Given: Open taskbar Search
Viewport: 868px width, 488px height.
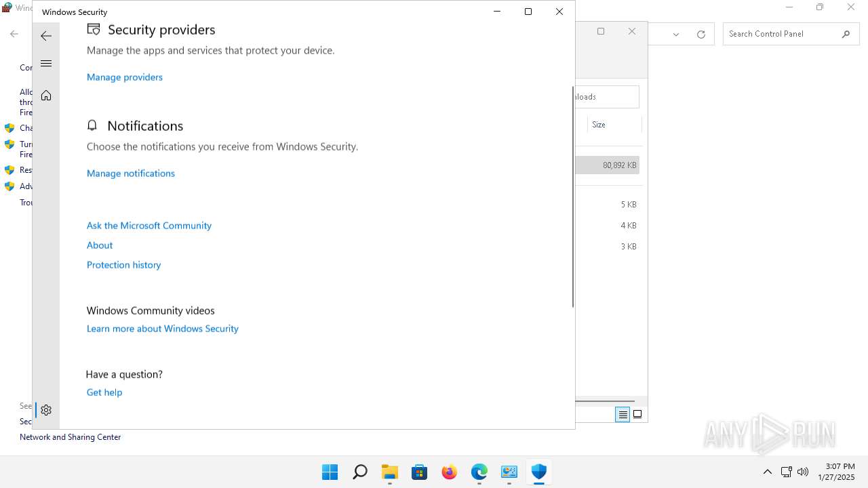Looking at the screenshot, I should (360, 472).
